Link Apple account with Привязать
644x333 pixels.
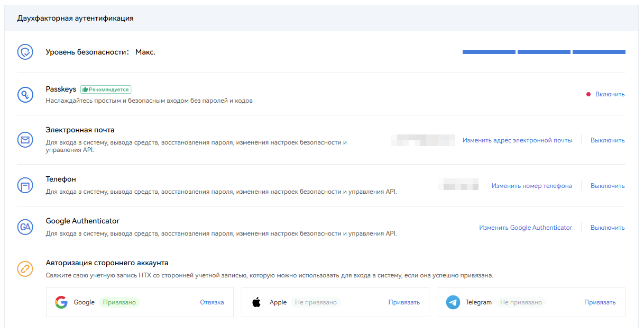pyautogui.click(x=404, y=302)
